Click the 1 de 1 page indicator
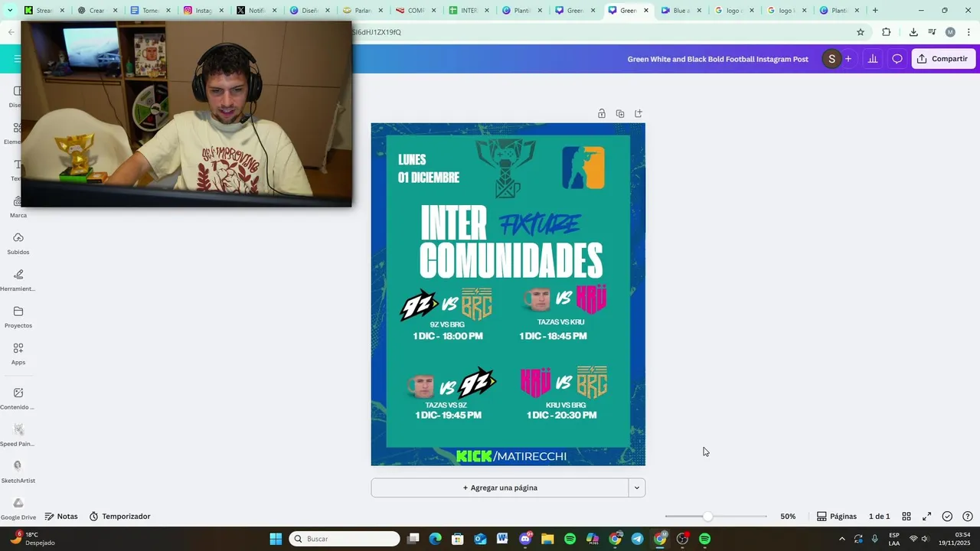Viewport: 980px width, 551px height. [879, 517]
